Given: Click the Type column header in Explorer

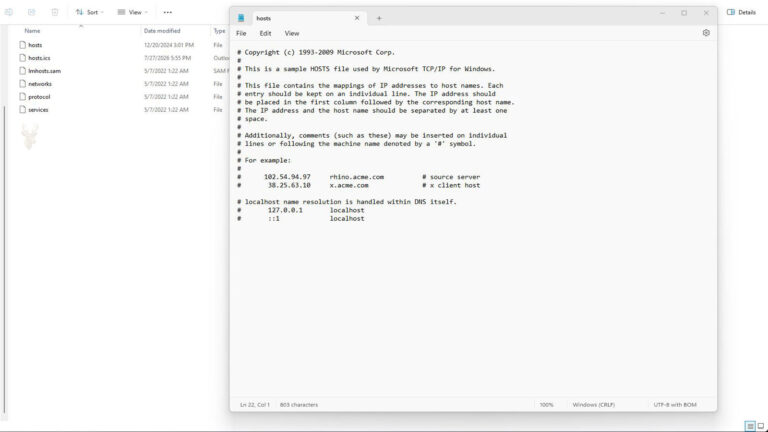Looking at the screenshot, I should [219, 31].
